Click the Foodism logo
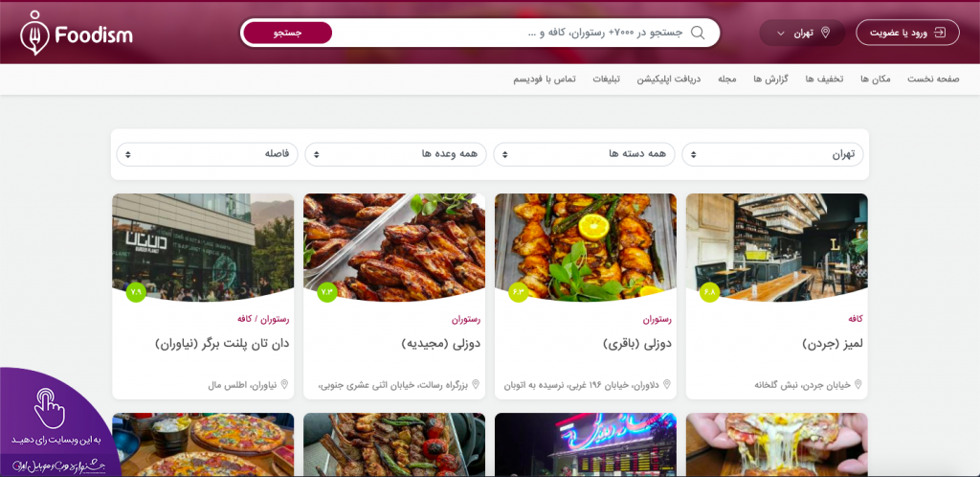 pos(76,34)
